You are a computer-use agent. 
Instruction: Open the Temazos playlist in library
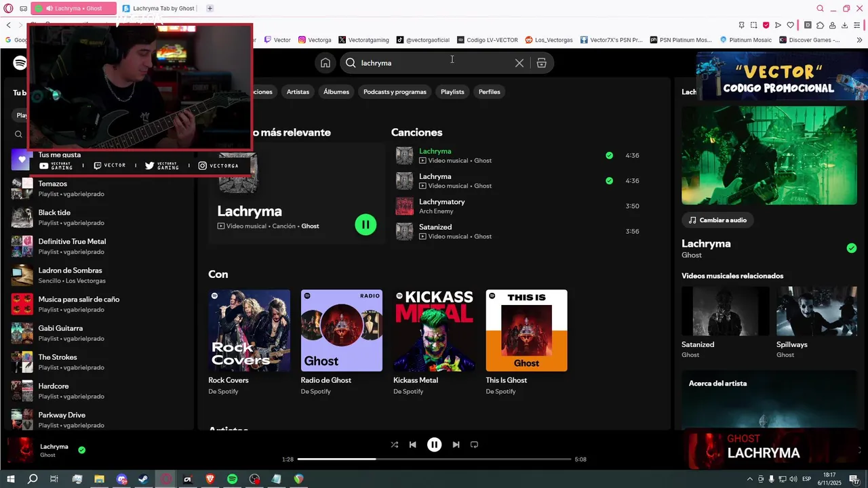click(98, 188)
